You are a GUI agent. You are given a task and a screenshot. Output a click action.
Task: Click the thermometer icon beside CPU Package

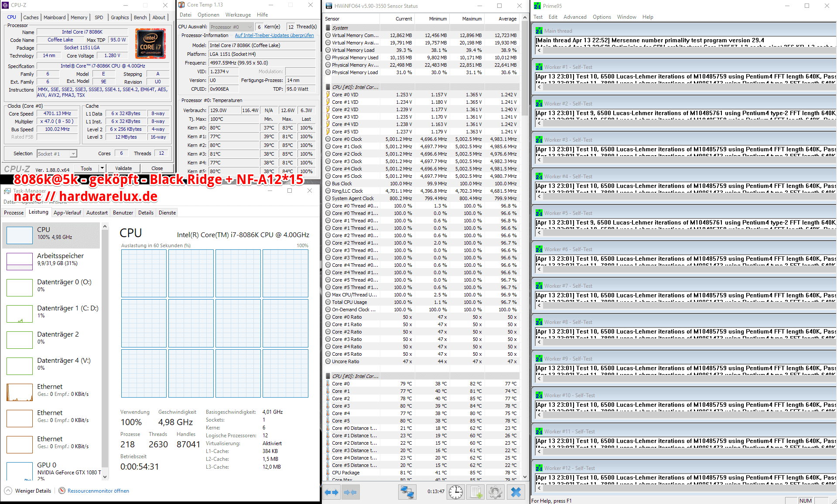tap(328, 472)
